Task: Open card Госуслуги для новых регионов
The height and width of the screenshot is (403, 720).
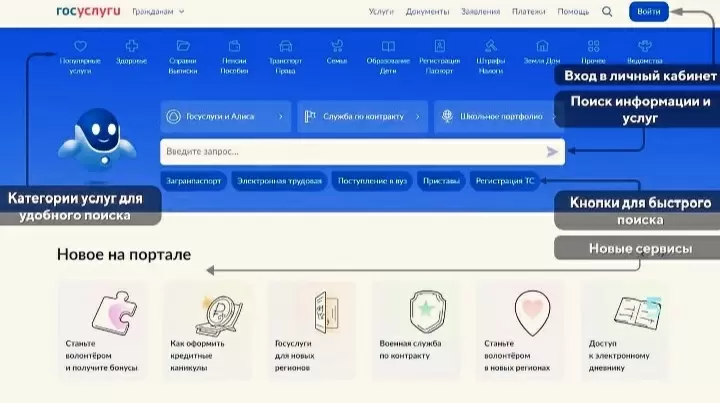Action: point(312,330)
